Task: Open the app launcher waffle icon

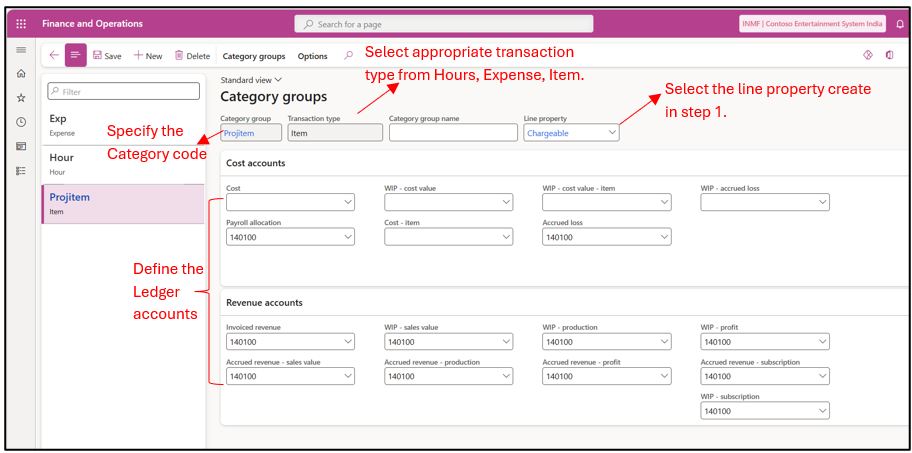Action: click(x=21, y=24)
